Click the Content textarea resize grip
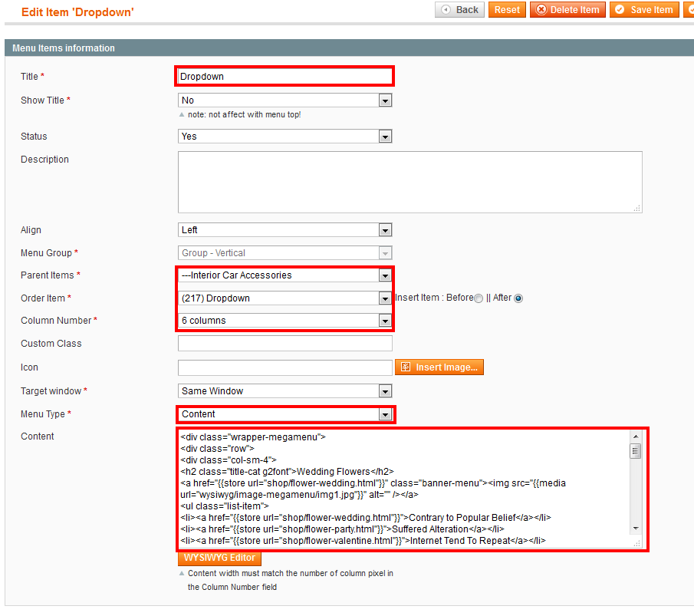The width and height of the screenshot is (694, 616). coord(637,543)
